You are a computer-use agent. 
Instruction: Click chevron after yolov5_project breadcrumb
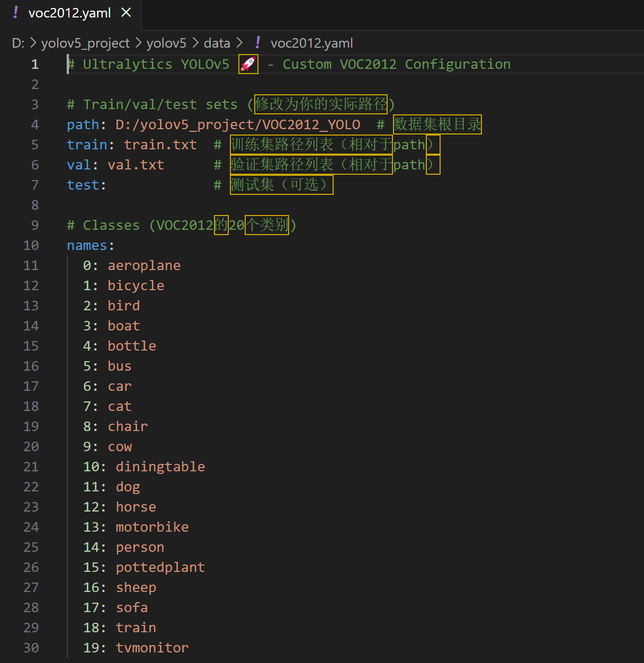(x=138, y=43)
